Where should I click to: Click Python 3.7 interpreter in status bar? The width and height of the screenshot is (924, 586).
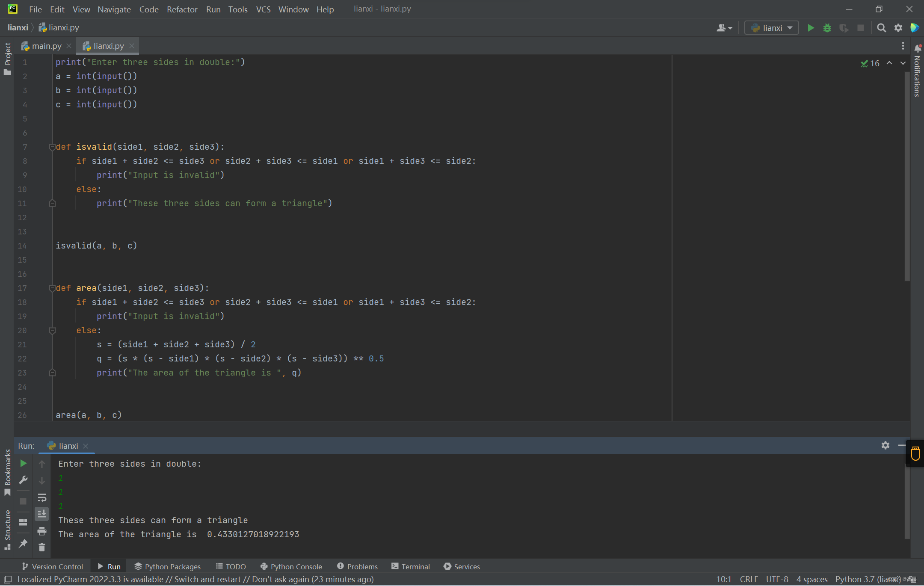868,579
